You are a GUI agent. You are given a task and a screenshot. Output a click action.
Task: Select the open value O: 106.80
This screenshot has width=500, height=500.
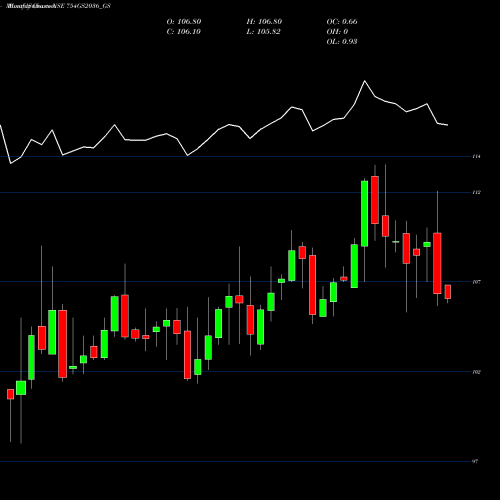(x=184, y=22)
